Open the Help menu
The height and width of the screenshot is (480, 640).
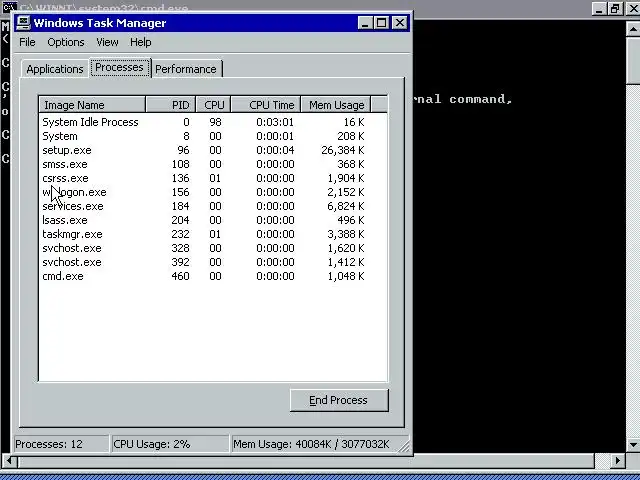point(141,42)
